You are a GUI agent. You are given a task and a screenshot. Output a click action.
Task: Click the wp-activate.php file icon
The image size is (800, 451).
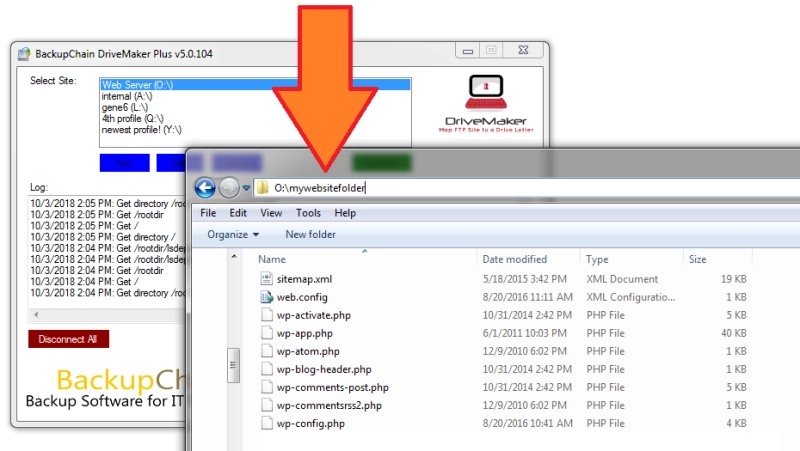266,315
